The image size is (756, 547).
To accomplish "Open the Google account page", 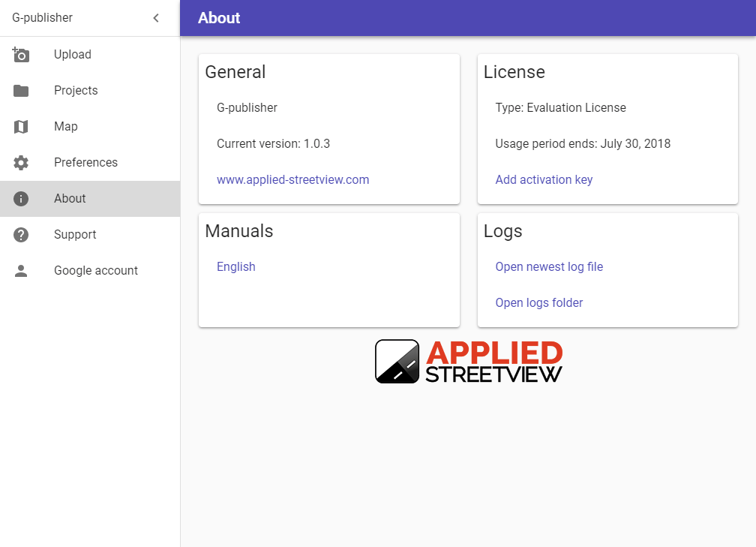I will (90, 271).
